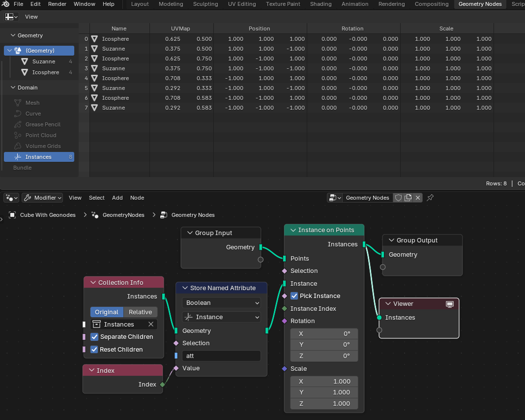Toggle the pin node tree icon
Screen dimensions: 525x420
(x=430, y=198)
